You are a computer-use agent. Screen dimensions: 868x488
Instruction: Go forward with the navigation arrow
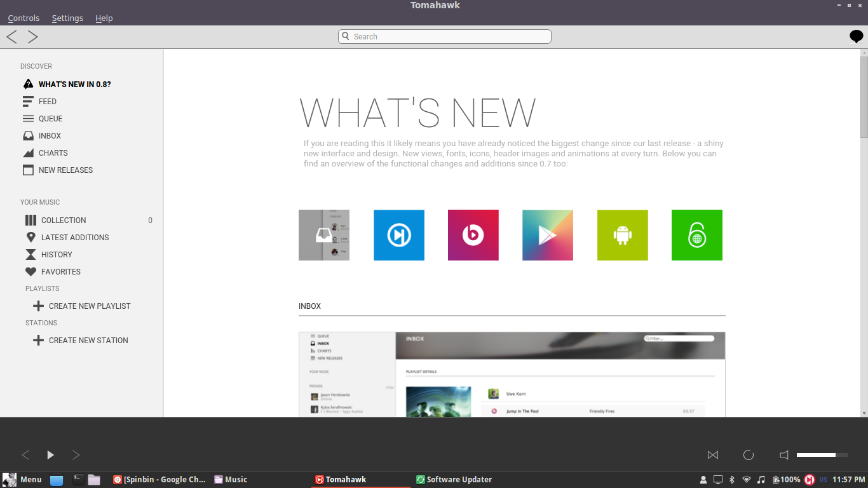point(32,37)
